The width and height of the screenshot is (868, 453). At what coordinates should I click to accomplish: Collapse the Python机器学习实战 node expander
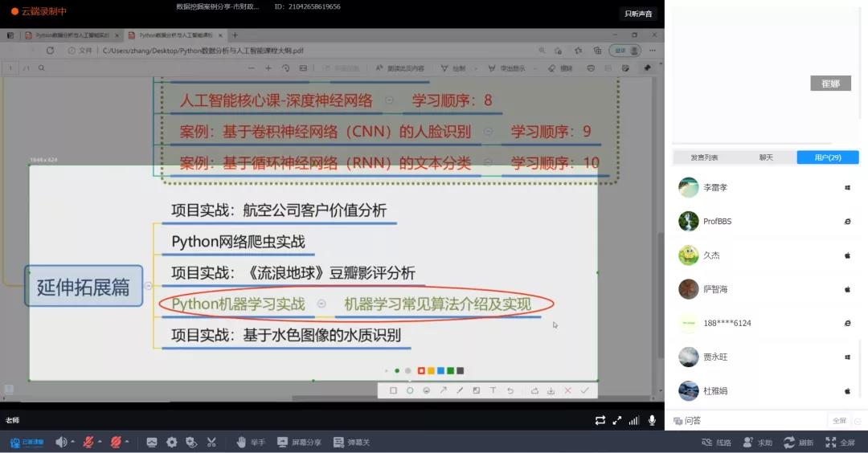point(321,304)
